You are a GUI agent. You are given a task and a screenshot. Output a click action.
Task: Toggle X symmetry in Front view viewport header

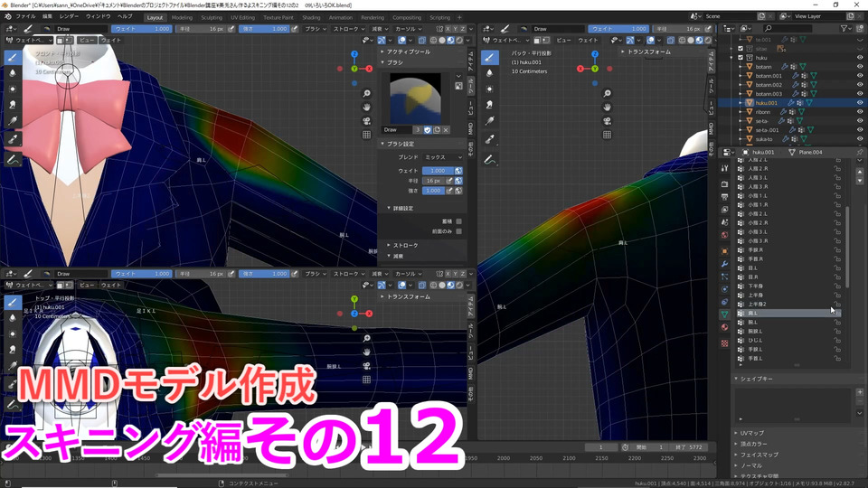(448, 29)
